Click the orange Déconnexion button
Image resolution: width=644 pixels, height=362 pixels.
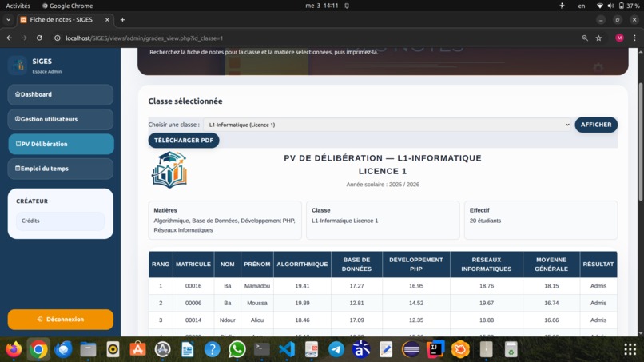tap(61, 320)
